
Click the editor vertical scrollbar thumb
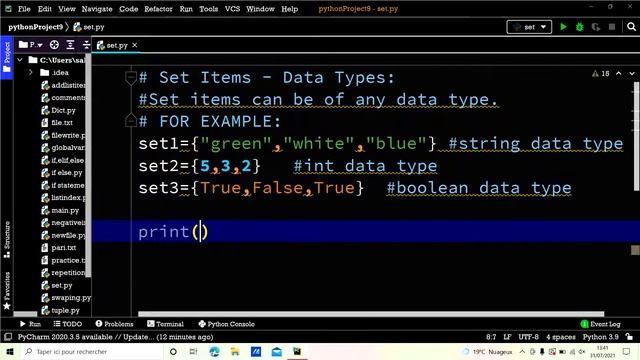coord(636,136)
